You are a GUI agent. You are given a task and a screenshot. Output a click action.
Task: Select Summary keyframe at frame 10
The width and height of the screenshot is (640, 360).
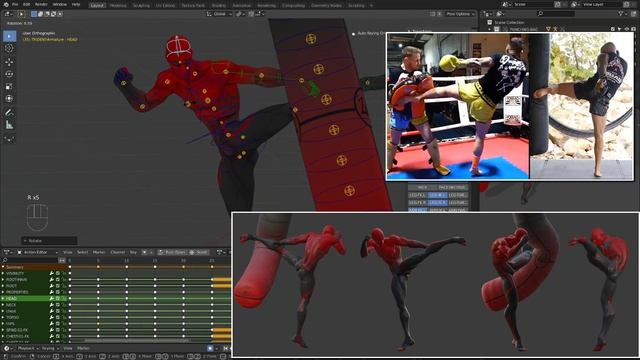tap(127, 267)
